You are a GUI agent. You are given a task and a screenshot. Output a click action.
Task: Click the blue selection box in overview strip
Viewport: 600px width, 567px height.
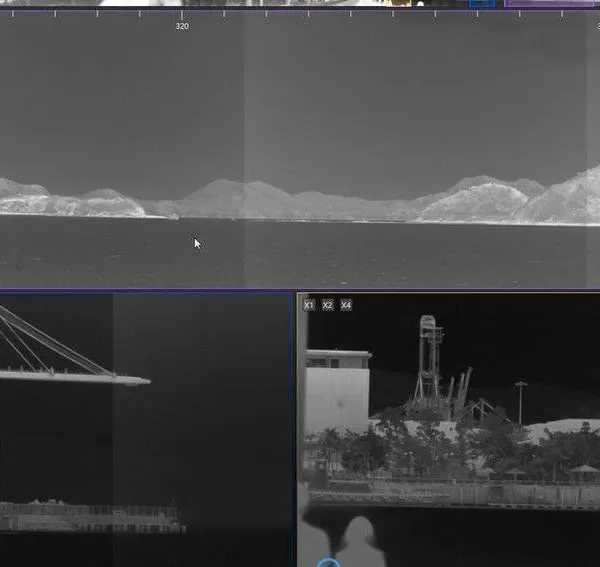(x=482, y=3)
